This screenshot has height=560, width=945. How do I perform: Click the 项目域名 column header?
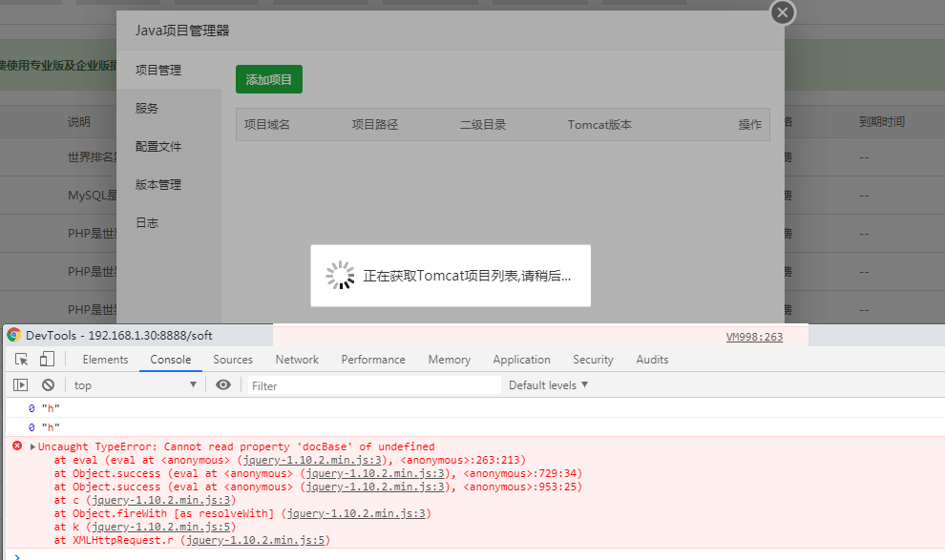point(267,125)
